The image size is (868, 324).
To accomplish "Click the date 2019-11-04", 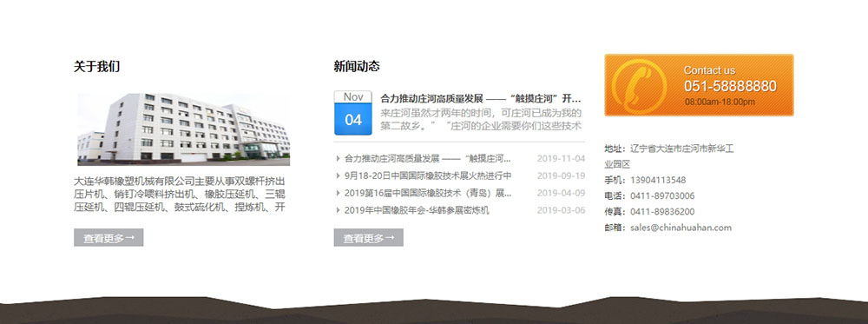I will [561, 159].
